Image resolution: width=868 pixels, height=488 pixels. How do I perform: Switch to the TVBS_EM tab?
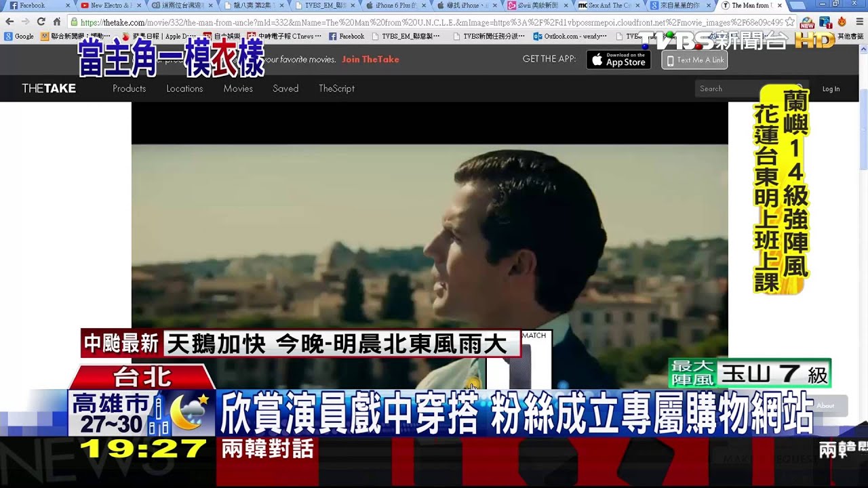coord(325,5)
